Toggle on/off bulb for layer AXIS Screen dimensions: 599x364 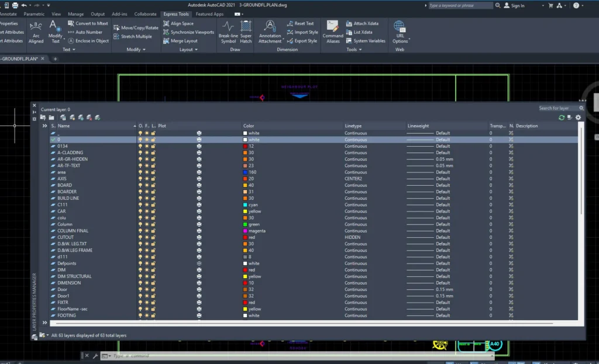click(x=140, y=179)
